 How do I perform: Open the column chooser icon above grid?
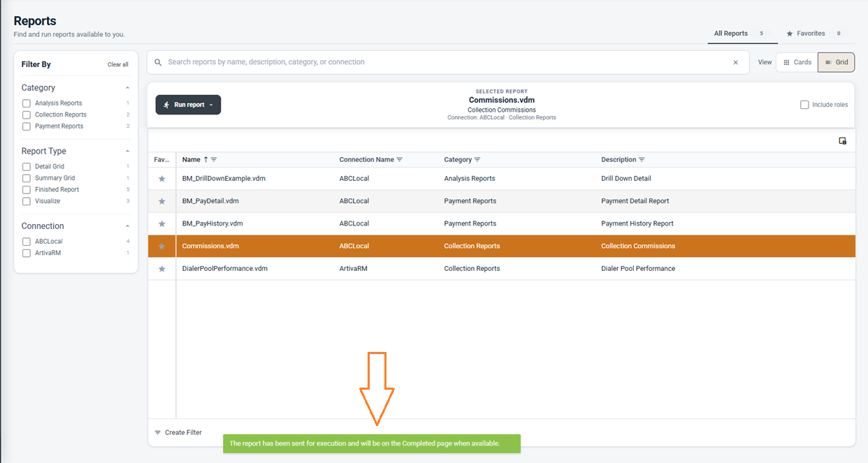pyautogui.click(x=842, y=140)
